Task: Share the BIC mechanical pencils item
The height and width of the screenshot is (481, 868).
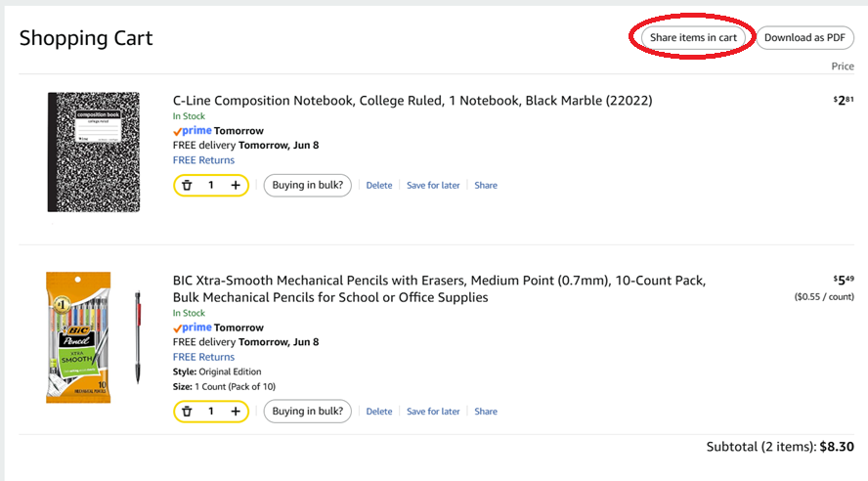Action: point(486,412)
